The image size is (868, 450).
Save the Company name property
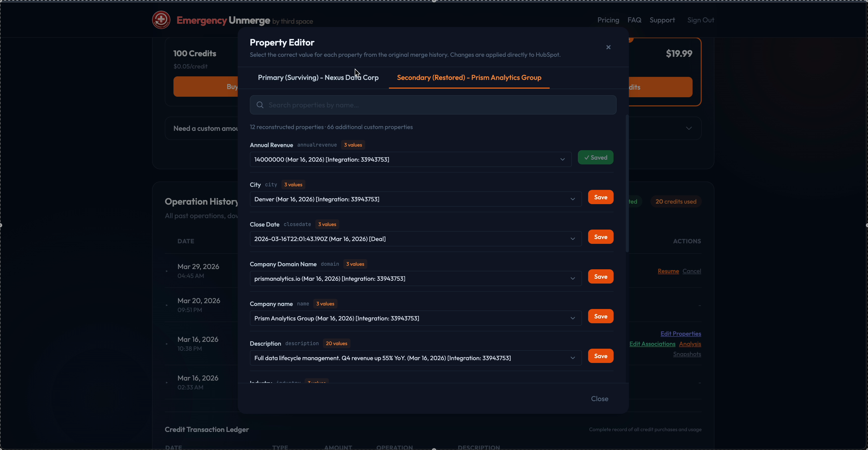coord(601,316)
